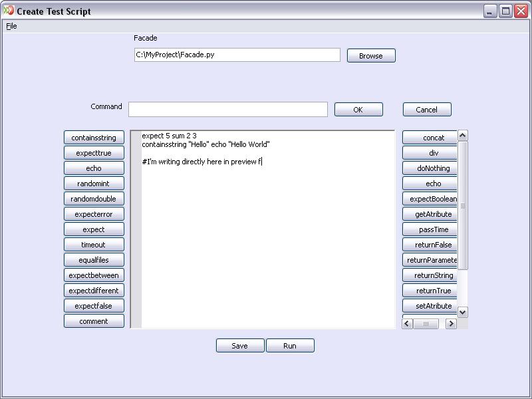Click into the Facade path field
This screenshot has width=532, height=399.
tap(237, 55)
